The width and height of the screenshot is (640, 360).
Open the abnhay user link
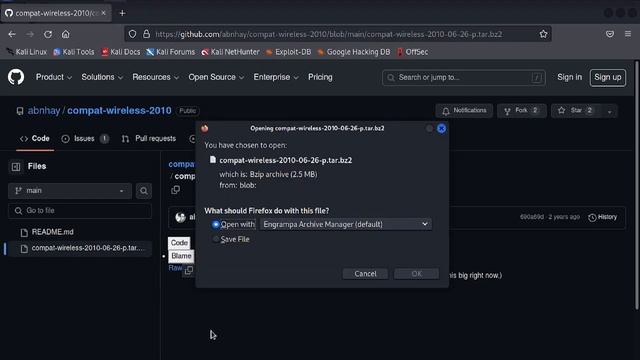[44, 111]
